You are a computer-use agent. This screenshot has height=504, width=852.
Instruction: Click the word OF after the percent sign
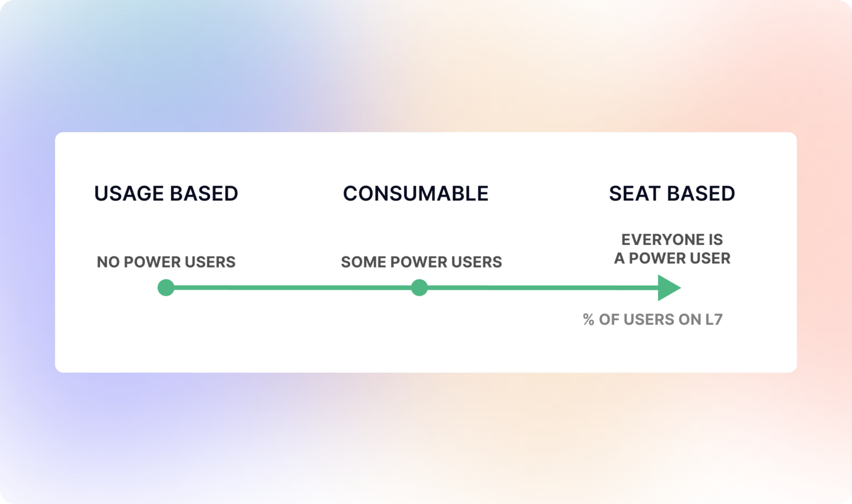(x=609, y=320)
